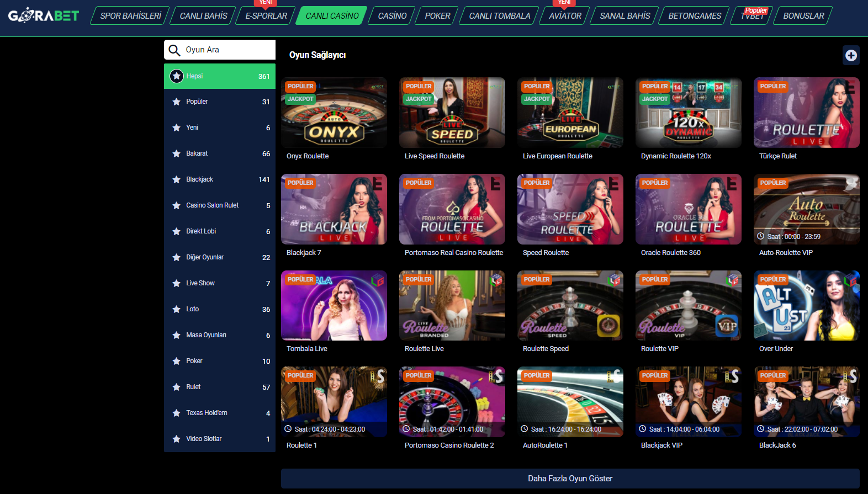The width and height of the screenshot is (868, 494).
Task: Open the Betongames tab
Action: coord(695,15)
